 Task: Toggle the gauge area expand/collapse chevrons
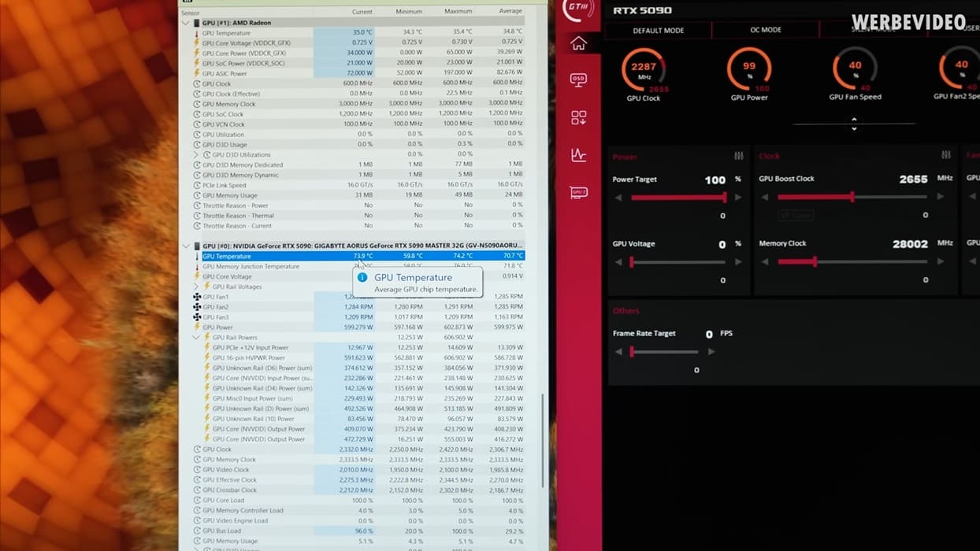point(854,124)
